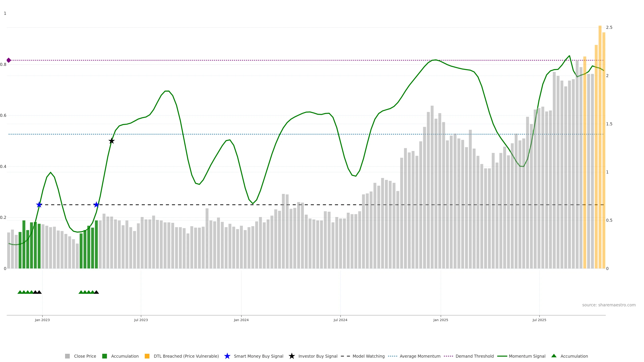Click the purple Demand Threshold diamond marker
The image size is (644, 362).
[x=9, y=60]
